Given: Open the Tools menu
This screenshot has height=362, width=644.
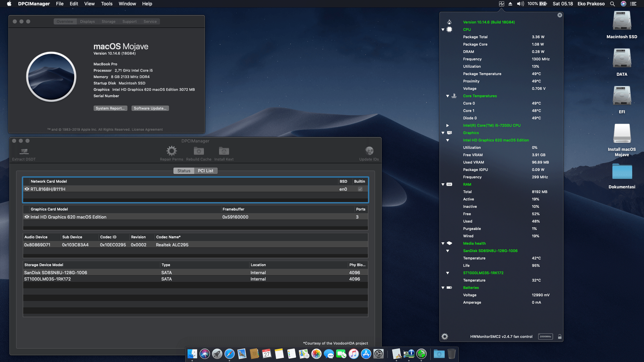Looking at the screenshot, I should (x=106, y=4).
